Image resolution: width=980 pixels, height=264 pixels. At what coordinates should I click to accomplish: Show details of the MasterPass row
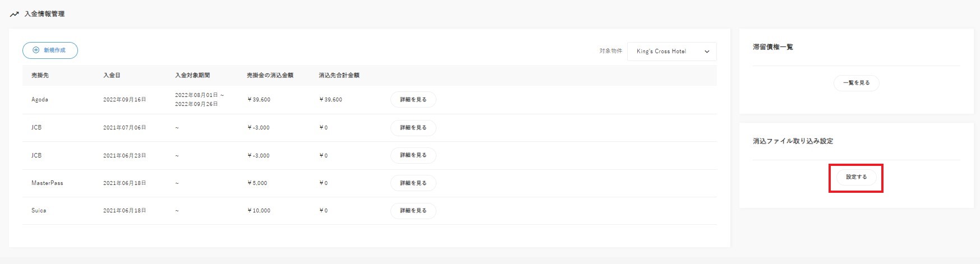tap(413, 183)
